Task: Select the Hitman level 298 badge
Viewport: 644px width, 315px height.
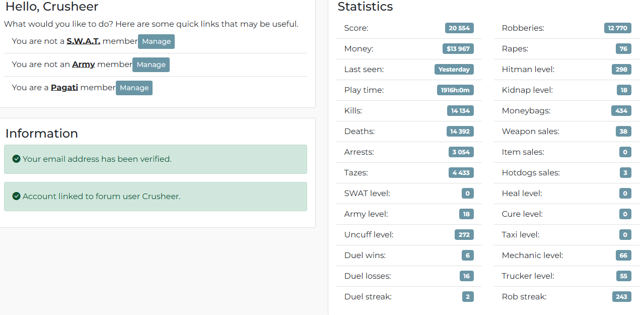Action: tap(621, 70)
